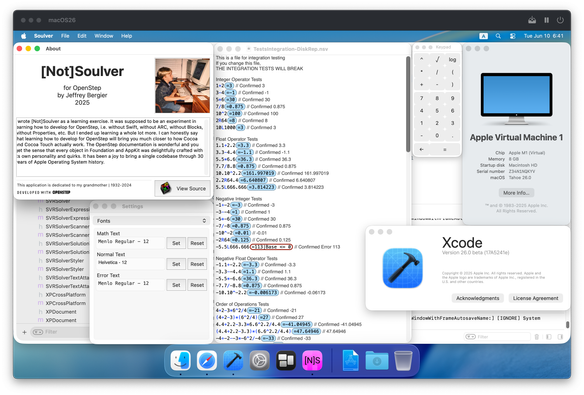Click the More Info... button
This screenshot has height=395, width=584.
pyautogui.click(x=516, y=193)
